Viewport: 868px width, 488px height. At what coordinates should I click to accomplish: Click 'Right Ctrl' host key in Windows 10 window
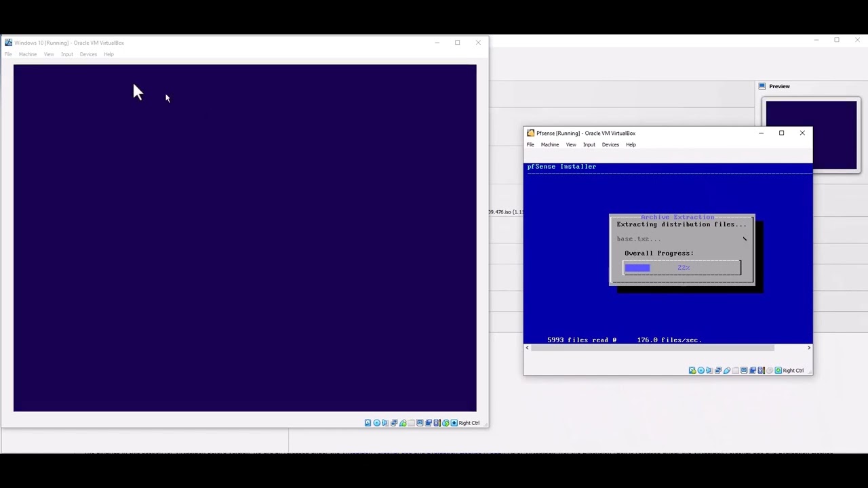[x=469, y=423]
